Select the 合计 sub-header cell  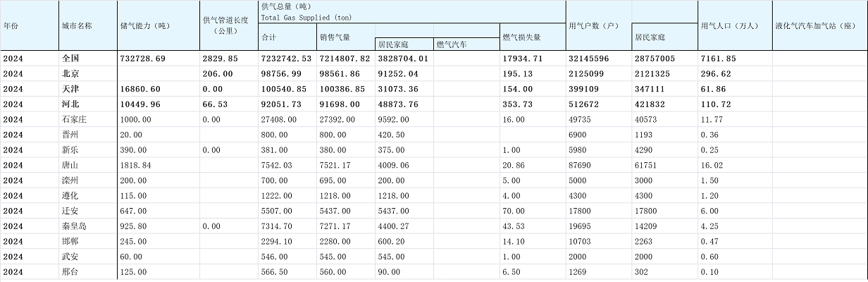click(x=268, y=37)
